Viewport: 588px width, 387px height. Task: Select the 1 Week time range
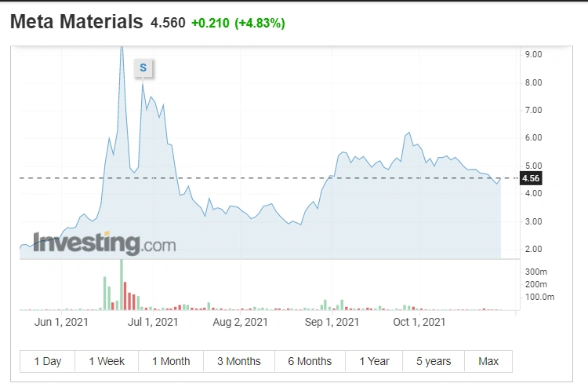107,361
